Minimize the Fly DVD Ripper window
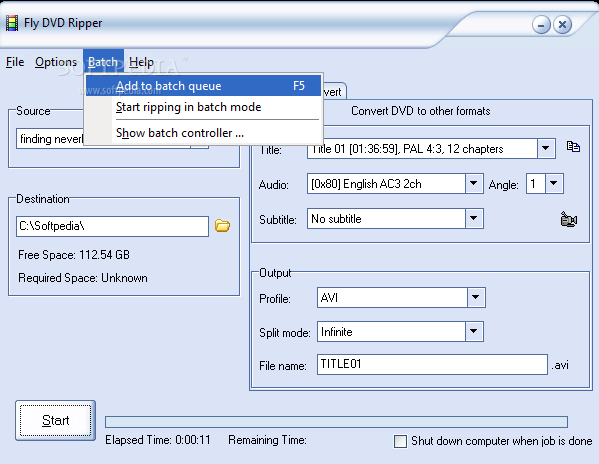The width and height of the screenshot is (599, 464). pyautogui.click(x=541, y=25)
